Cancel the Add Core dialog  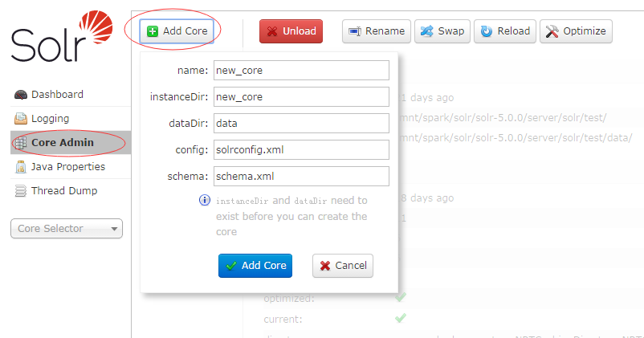tap(343, 266)
